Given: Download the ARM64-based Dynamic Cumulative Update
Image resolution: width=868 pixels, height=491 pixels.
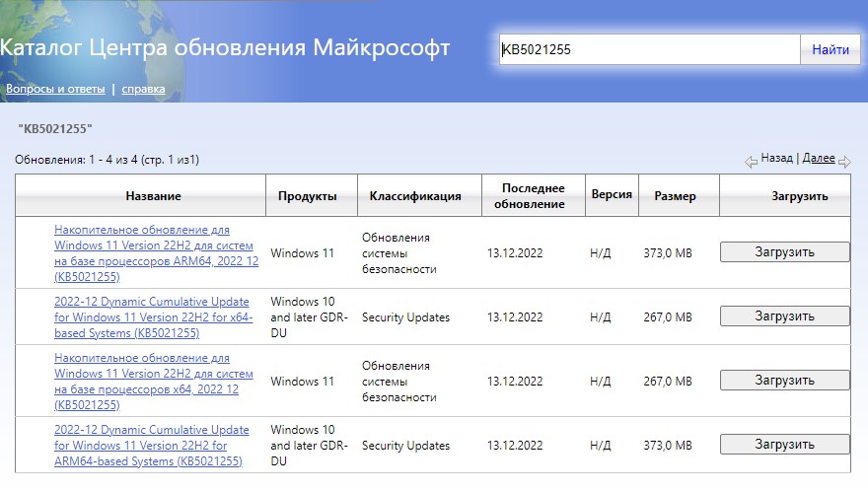Looking at the screenshot, I should click(x=784, y=445).
